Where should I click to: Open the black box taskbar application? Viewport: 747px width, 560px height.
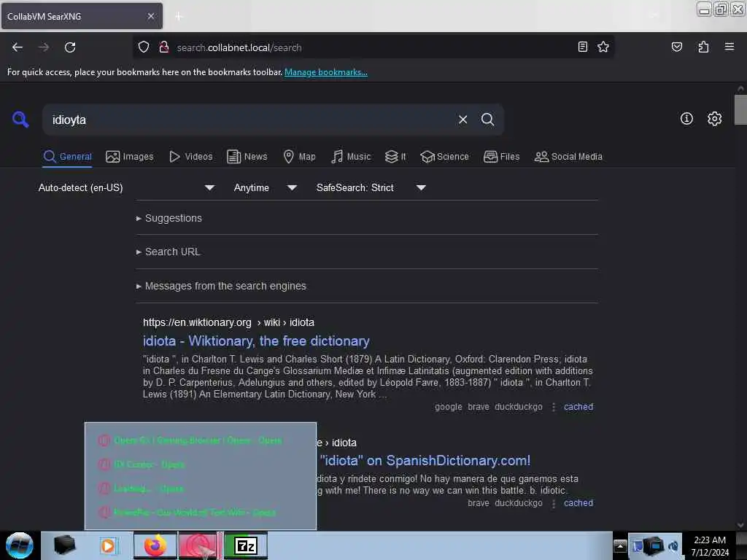point(64,545)
